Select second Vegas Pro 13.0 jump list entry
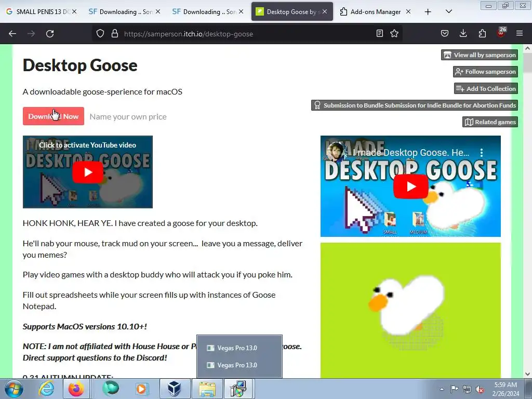Screen dimensions: 532x399 pos(239,365)
